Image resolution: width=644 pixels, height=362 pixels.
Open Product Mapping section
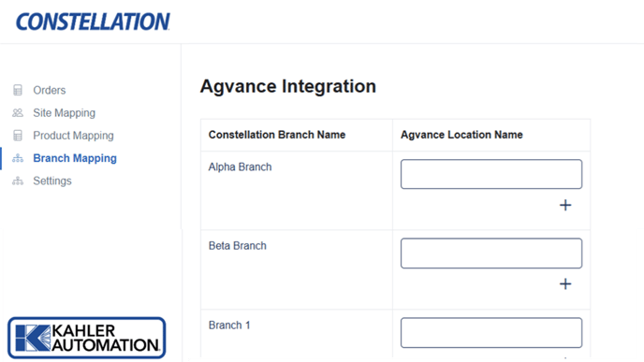(74, 136)
